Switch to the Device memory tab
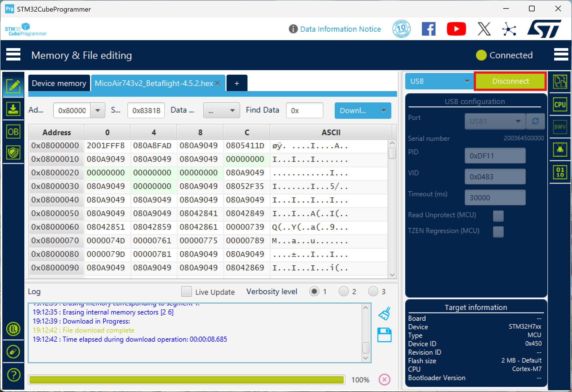The height and width of the screenshot is (392, 572). pyautogui.click(x=59, y=83)
